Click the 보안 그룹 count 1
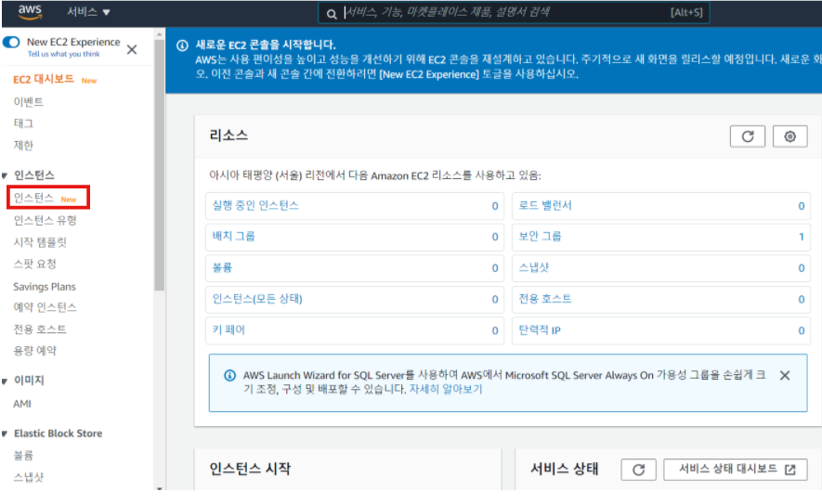This screenshot has width=822, height=504. point(801,237)
